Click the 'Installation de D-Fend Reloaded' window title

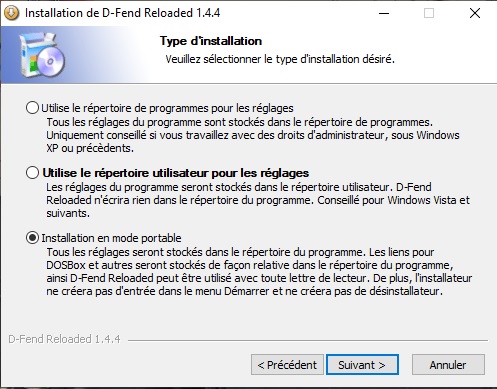(x=122, y=13)
